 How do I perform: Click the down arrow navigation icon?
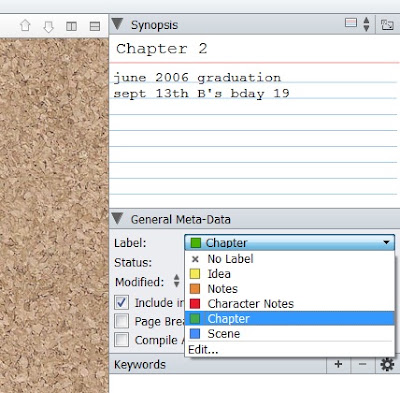(49, 27)
